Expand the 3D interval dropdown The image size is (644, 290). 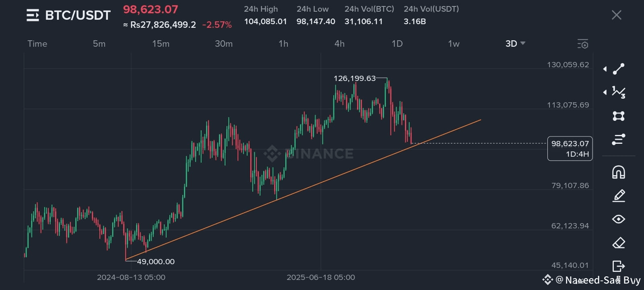pos(516,43)
